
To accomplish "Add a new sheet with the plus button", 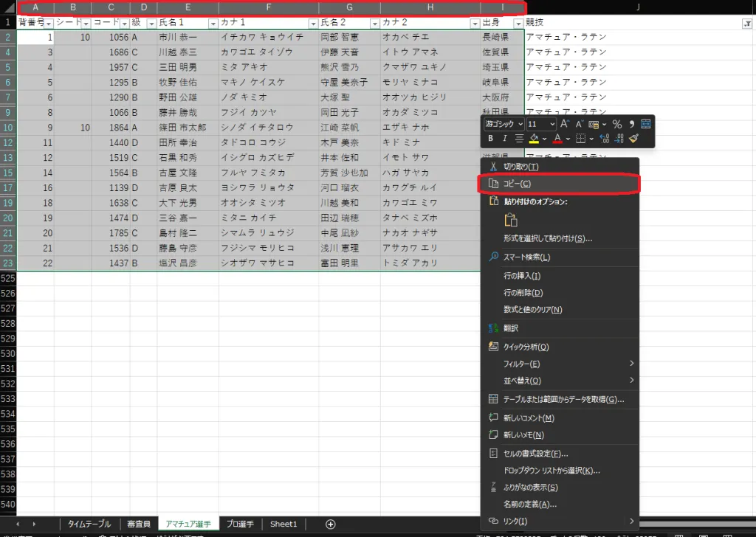I will point(331,524).
